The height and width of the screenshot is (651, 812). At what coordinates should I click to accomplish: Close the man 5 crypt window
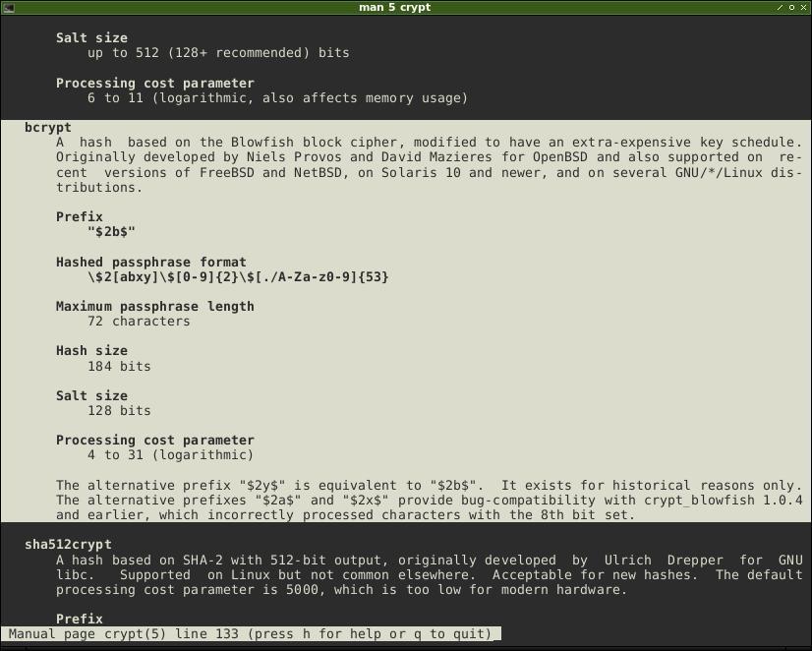(803, 7)
